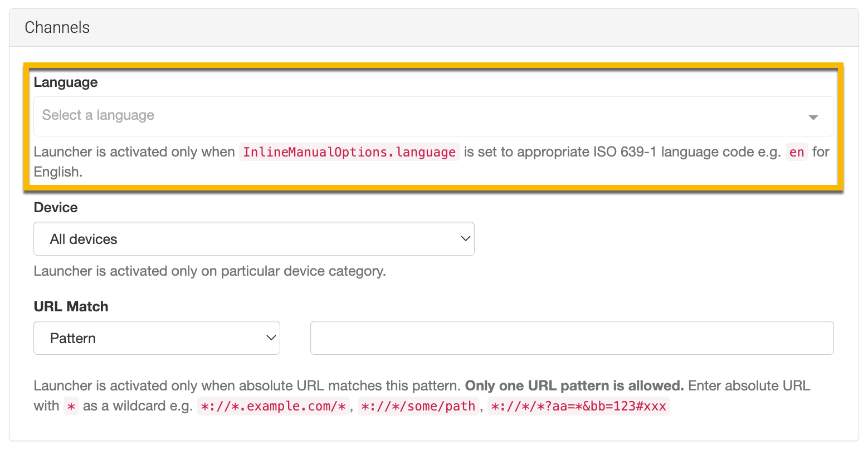Click the InlineManualOptions.language code snippet
Viewport: 868px width, 450px height.
[349, 152]
